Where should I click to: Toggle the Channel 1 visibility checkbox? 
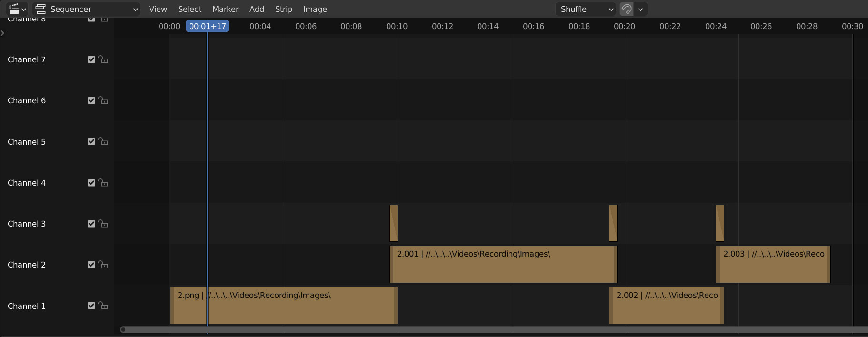pos(91,306)
